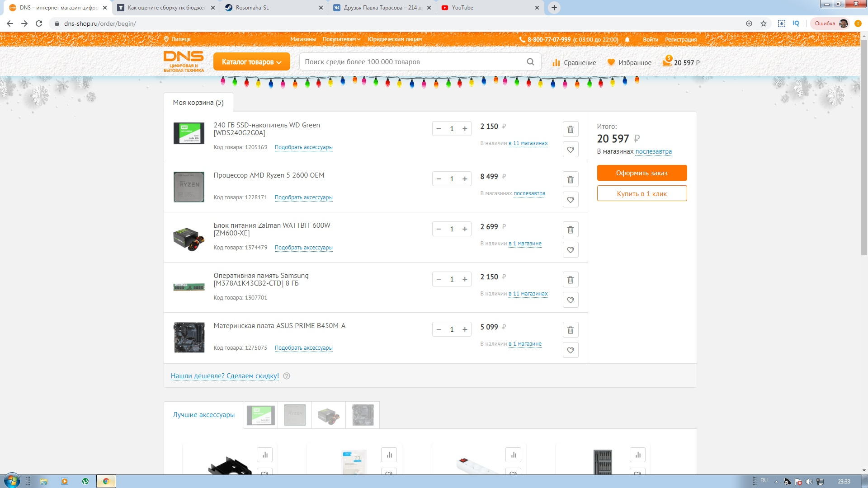Viewport: 868px width, 488px height.
Task: Remove AMD Ryzen 5 2600 trash icon
Action: click(571, 179)
